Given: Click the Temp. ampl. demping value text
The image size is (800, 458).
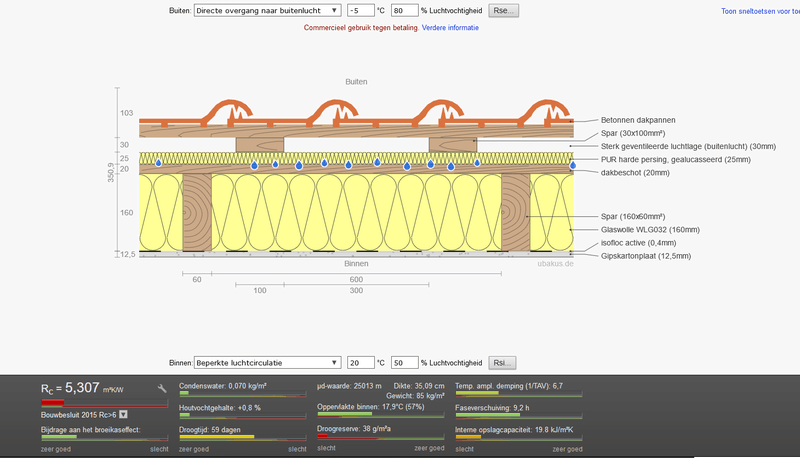Looking at the screenshot, I should (509, 386).
